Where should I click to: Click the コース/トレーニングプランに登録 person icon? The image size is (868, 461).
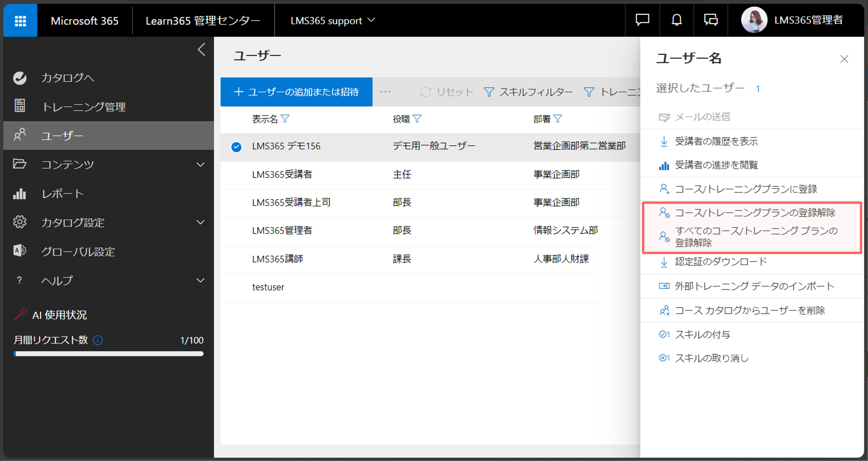[664, 189]
